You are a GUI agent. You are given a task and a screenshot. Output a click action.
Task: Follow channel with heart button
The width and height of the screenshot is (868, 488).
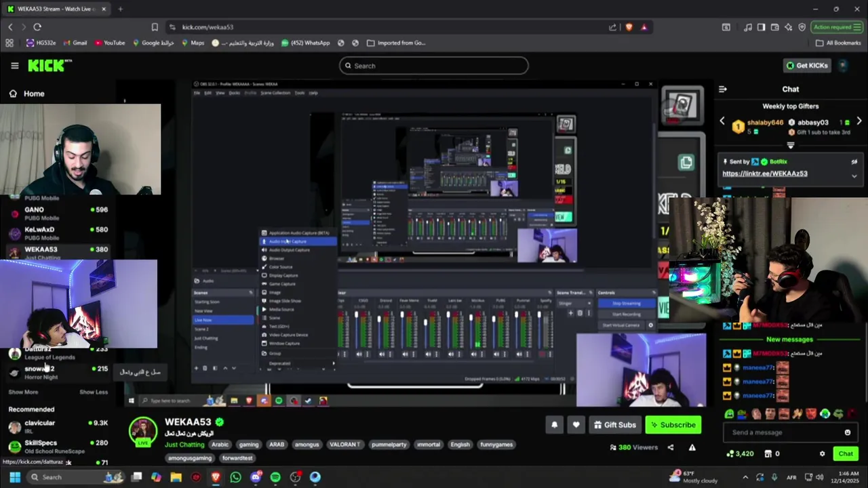tap(576, 425)
